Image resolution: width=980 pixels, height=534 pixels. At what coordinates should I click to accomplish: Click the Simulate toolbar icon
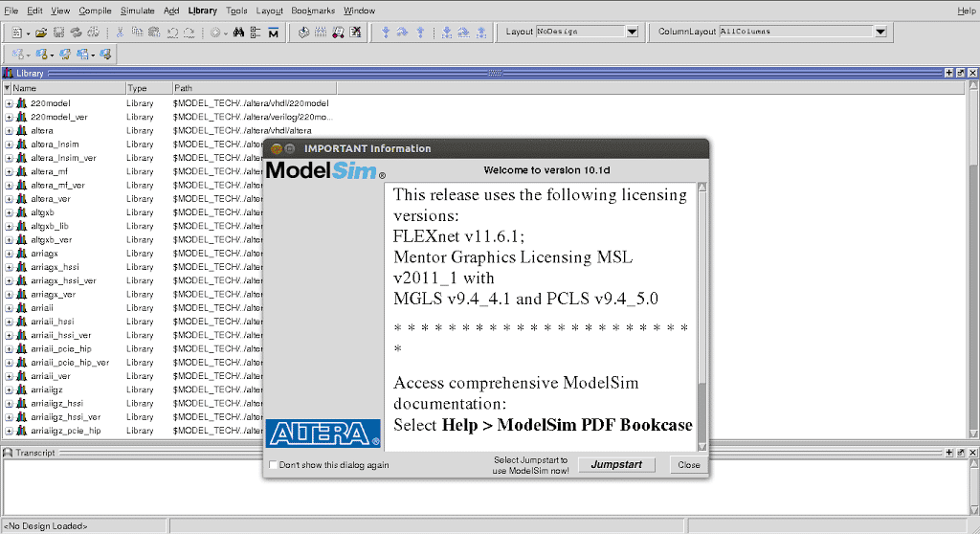pos(338,33)
